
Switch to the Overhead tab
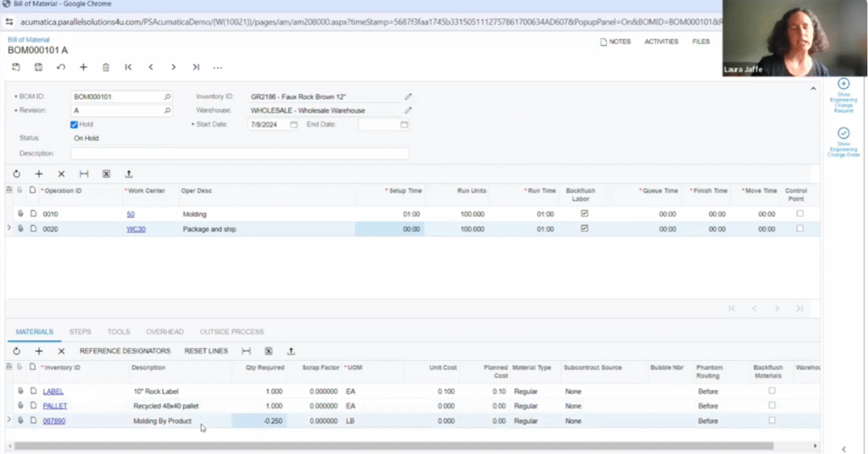pyautogui.click(x=165, y=332)
